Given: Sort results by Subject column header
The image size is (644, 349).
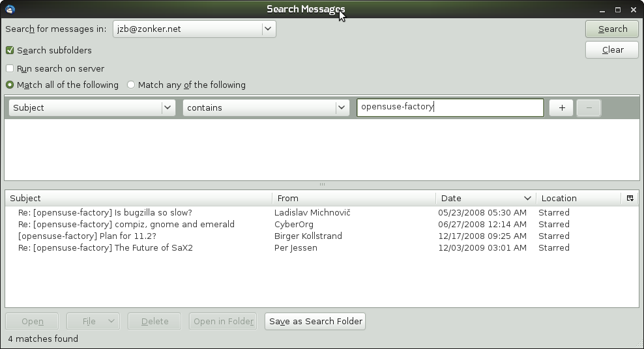Looking at the screenshot, I should point(137,198).
